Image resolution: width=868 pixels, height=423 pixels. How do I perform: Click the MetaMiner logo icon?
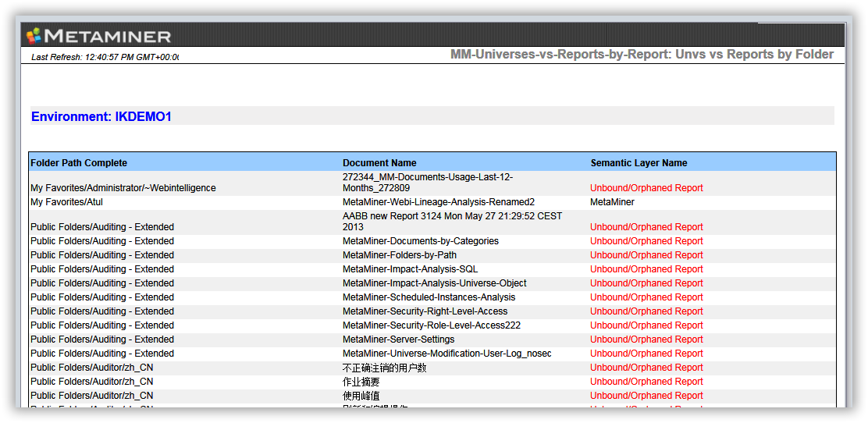coord(34,35)
